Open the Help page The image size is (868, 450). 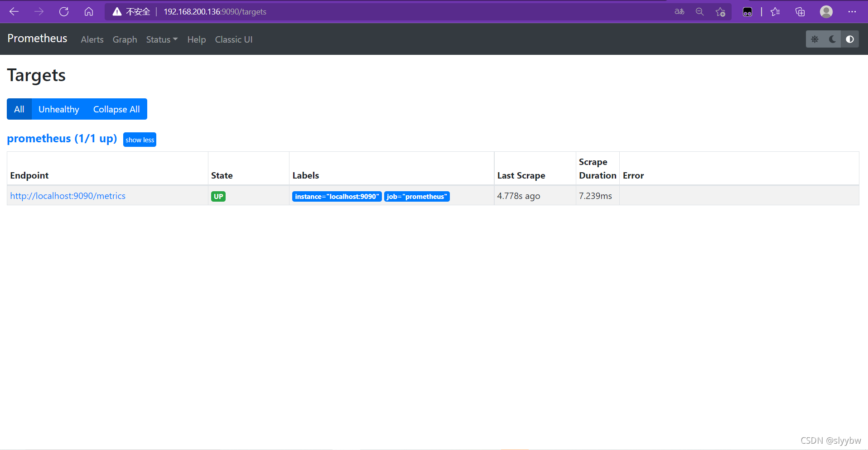coord(197,39)
